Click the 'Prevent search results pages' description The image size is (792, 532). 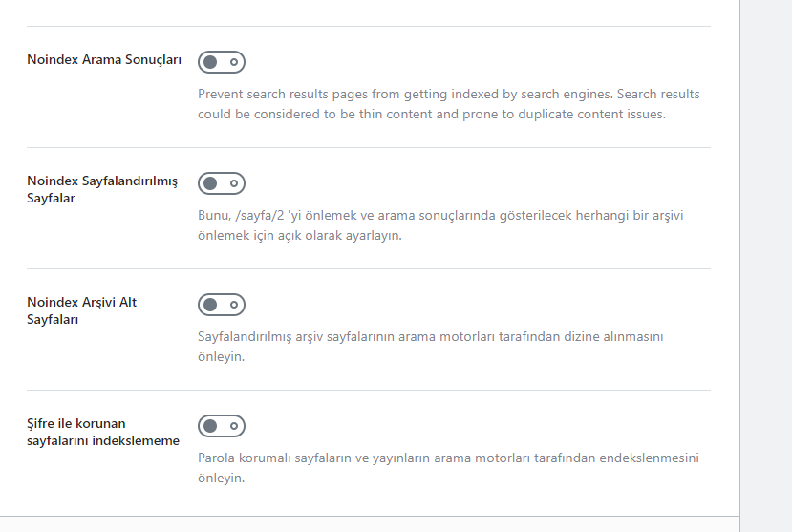click(x=448, y=104)
